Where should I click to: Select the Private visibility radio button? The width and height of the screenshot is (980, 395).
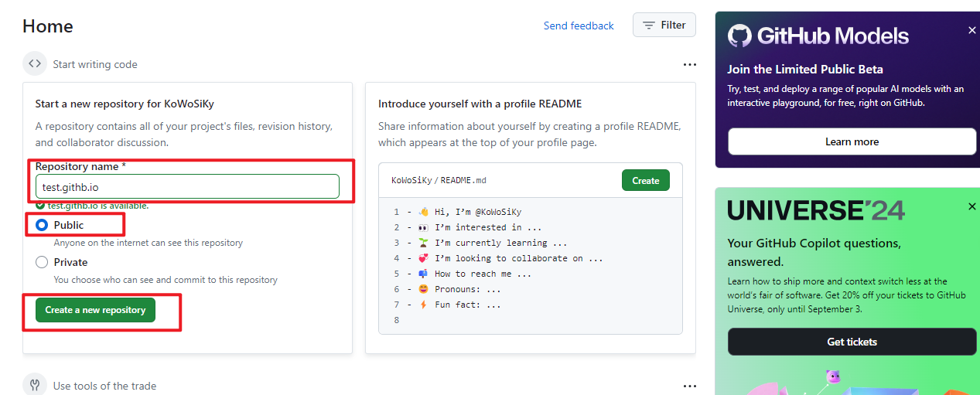coord(43,262)
